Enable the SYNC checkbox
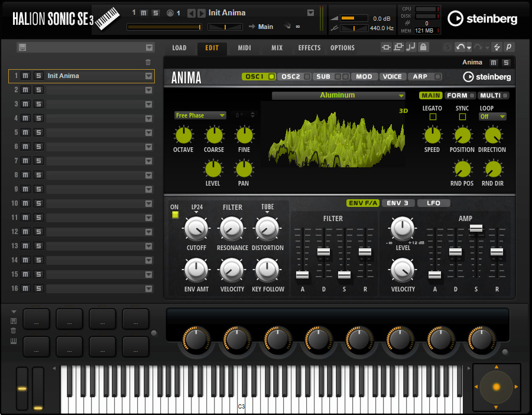 [462, 116]
